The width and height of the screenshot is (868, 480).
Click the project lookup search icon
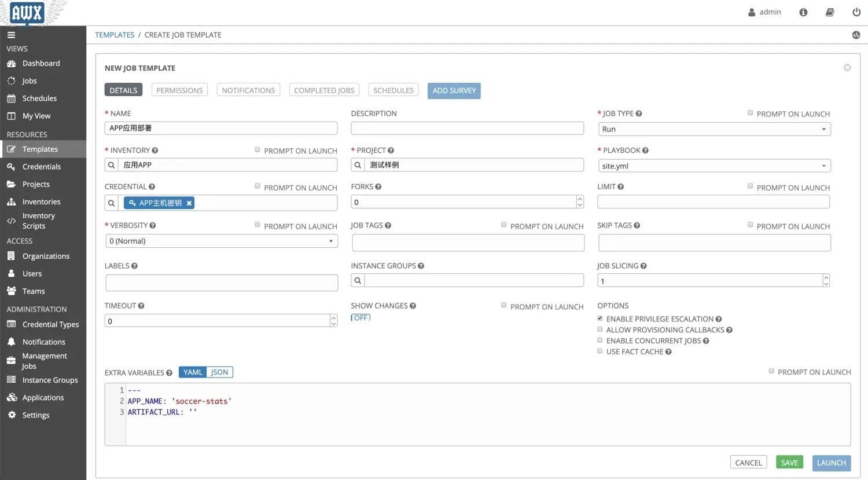coord(358,165)
